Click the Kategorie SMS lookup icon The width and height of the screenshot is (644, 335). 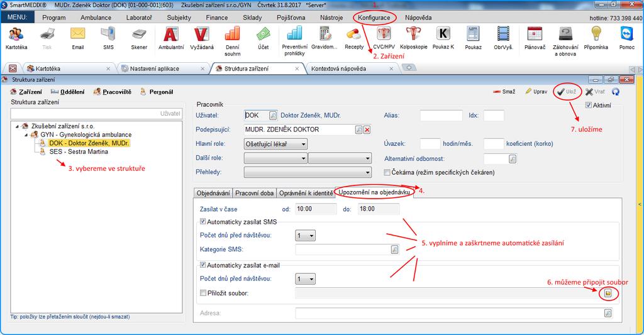(x=394, y=249)
